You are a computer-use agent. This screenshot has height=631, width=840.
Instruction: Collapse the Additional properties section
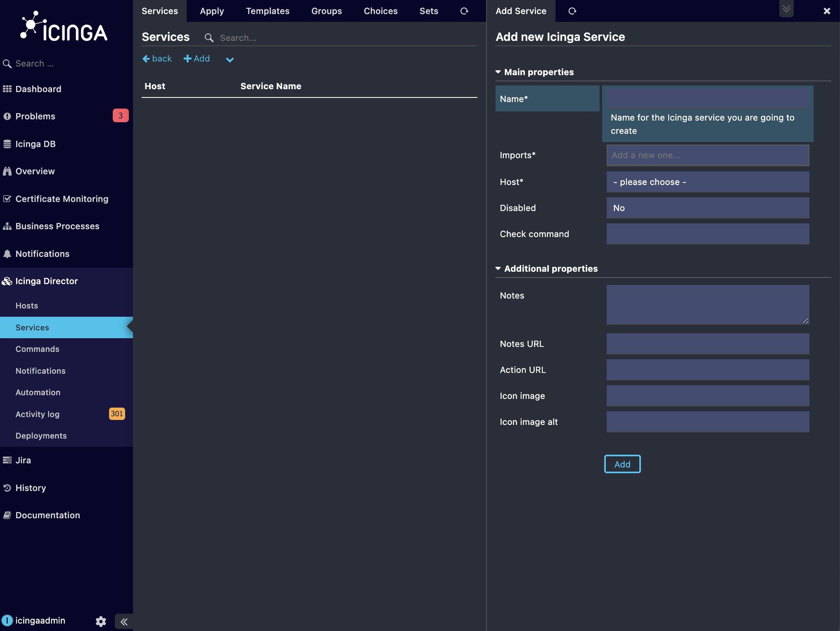[547, 269]
